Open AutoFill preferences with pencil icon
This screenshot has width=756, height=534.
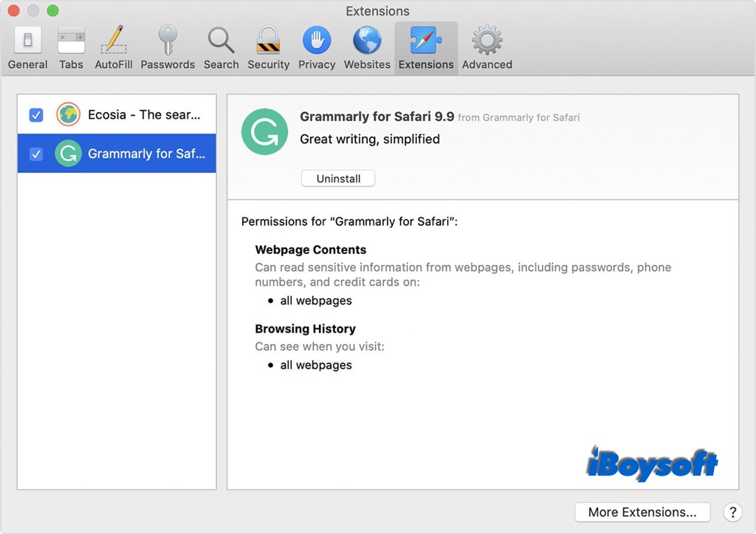point(113,47)
